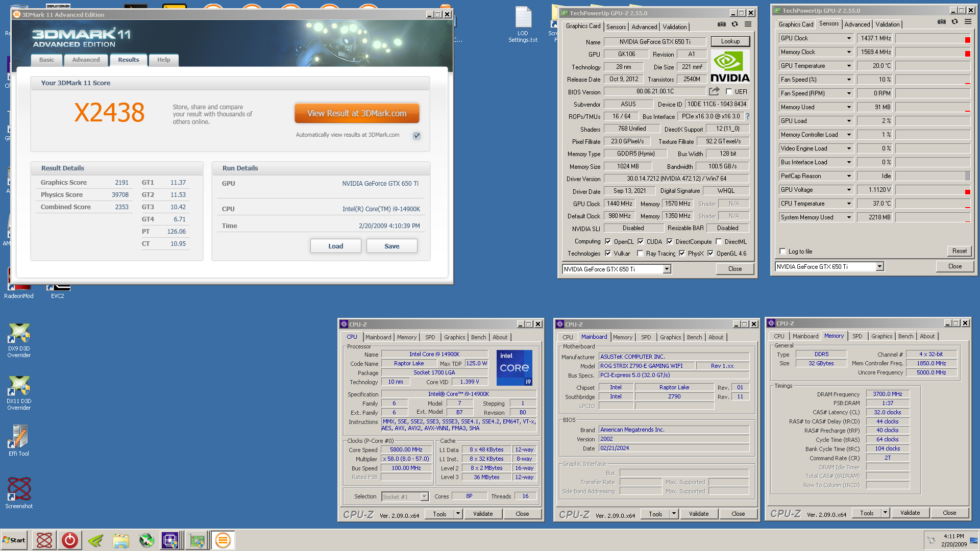980x551 pixels.
Task: Toggle the OpenCL checkbox
Action: click(608, 242)
